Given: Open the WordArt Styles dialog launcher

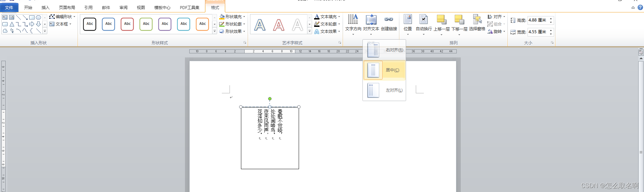Looking at the screenshot, I should point(340,43).
